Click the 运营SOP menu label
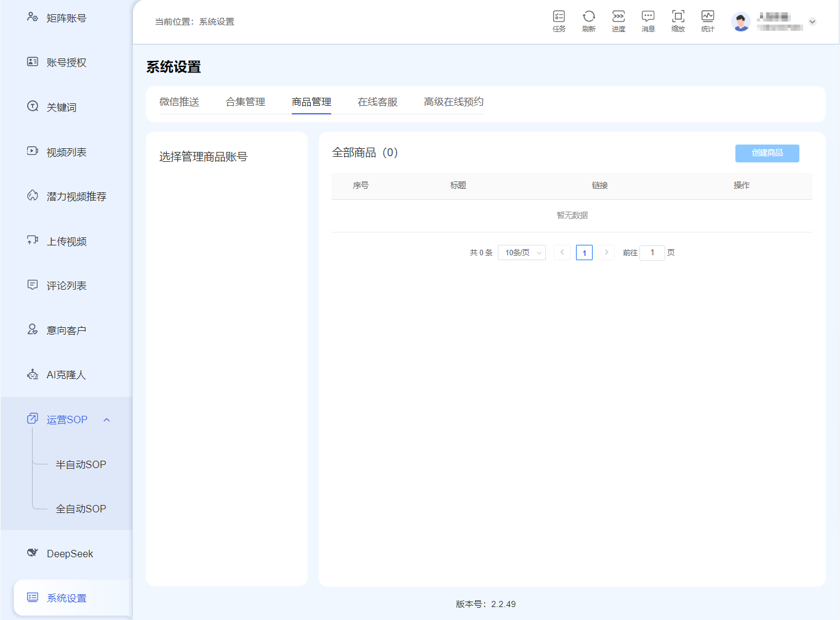The image size is (840, 620). click(x=67, y=419)
